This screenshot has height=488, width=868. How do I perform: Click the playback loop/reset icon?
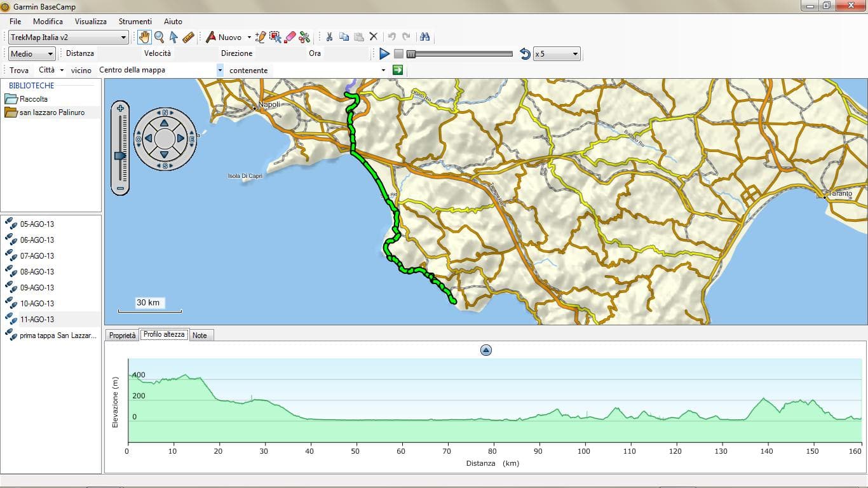[x=525, y=54]
